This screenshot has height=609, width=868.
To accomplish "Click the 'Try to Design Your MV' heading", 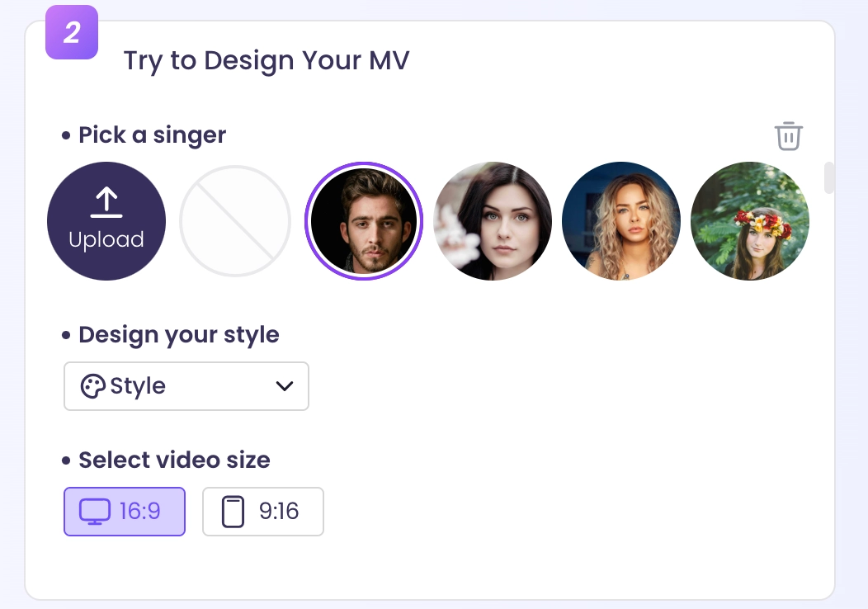I will [x=267, y=59].
